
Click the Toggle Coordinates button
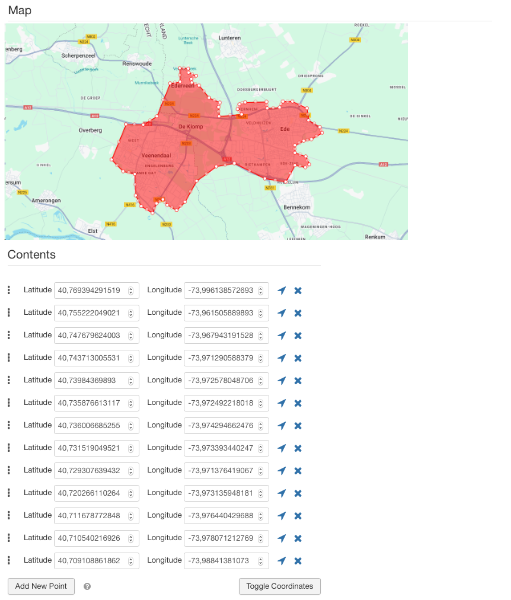[280, 586]
